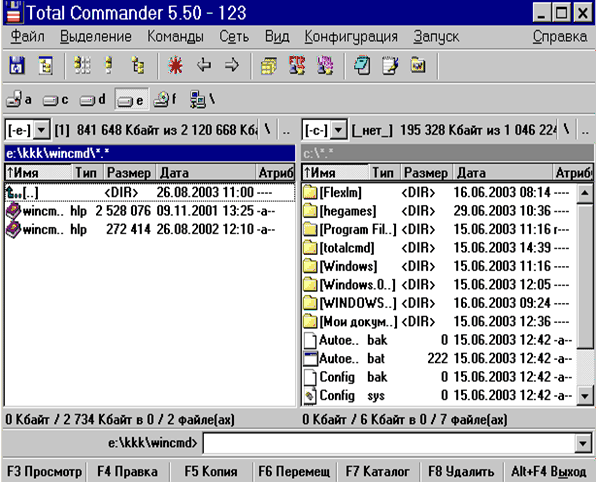
Task: Expand the command line history dropdown arrow
Action: click(583, 443)
